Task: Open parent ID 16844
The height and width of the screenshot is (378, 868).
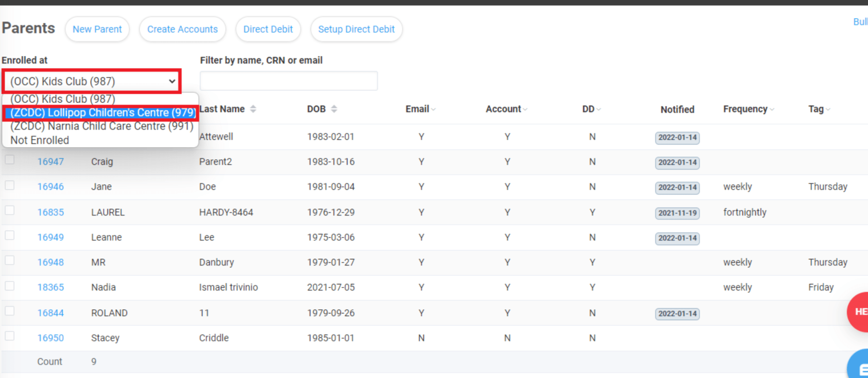Action: [x=50, y=313]
